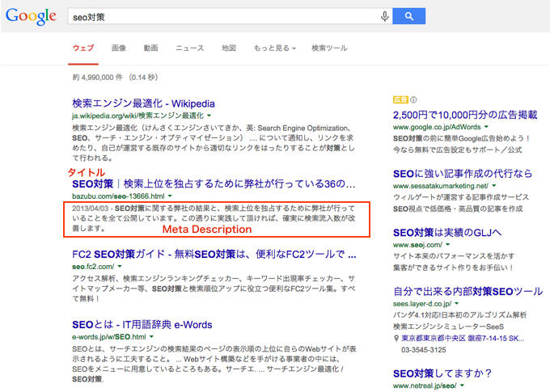Image resolution: width=550 pixels, height=392 pixels.
Task: Open the FC2 SEO対策ガイド result
Action: [214, 254]
